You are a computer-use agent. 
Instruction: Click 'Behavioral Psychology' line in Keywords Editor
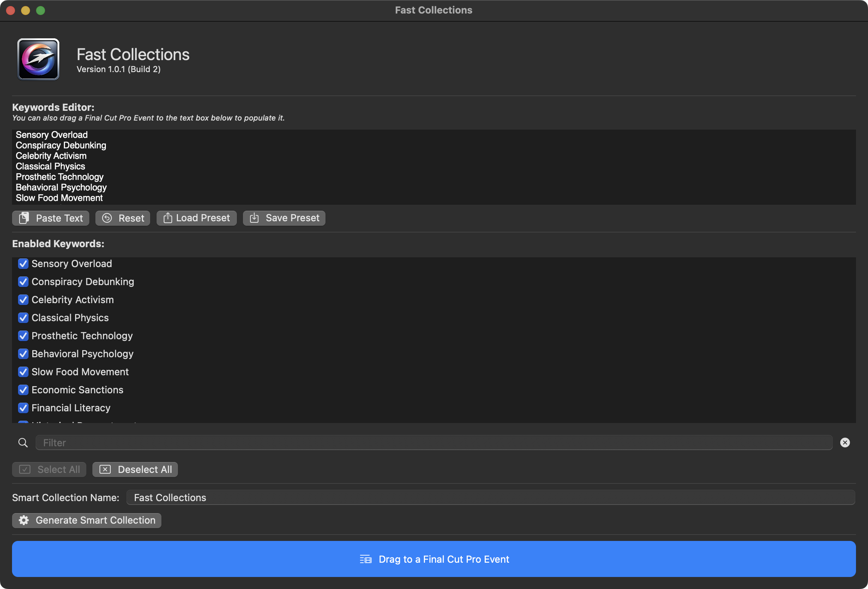tap(61, 187)
